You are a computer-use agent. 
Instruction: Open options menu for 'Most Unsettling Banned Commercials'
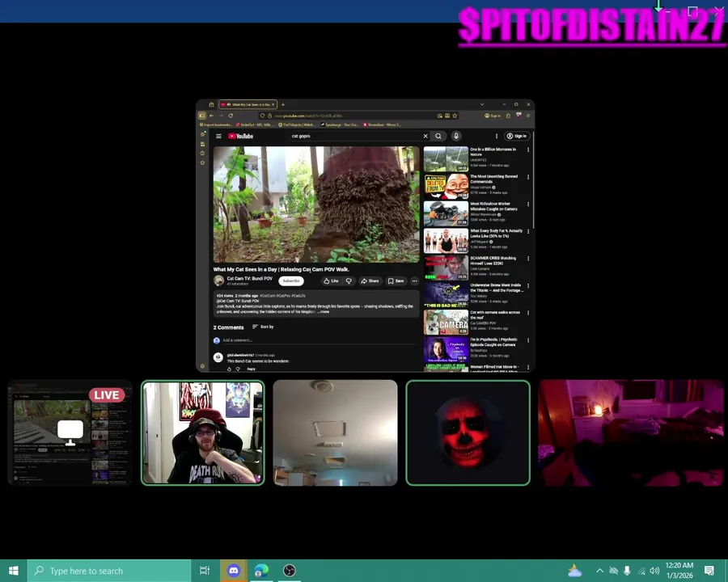coord(528,177)
